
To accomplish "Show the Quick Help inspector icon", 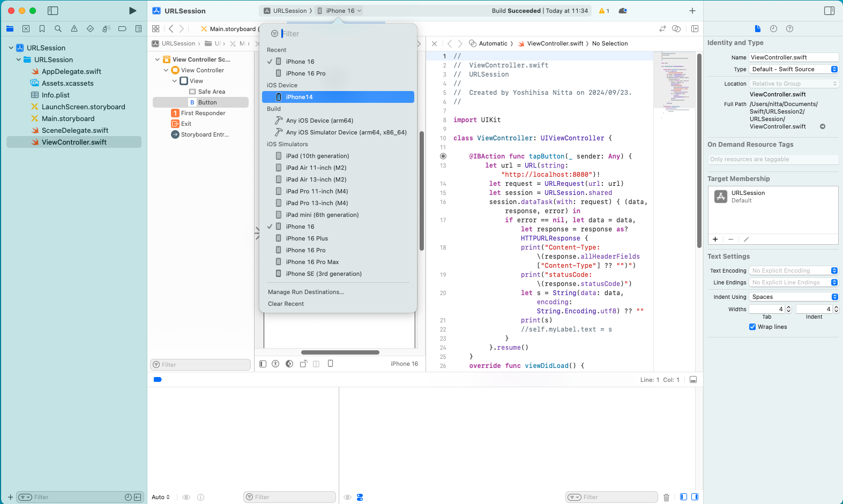I will [789, 29].
